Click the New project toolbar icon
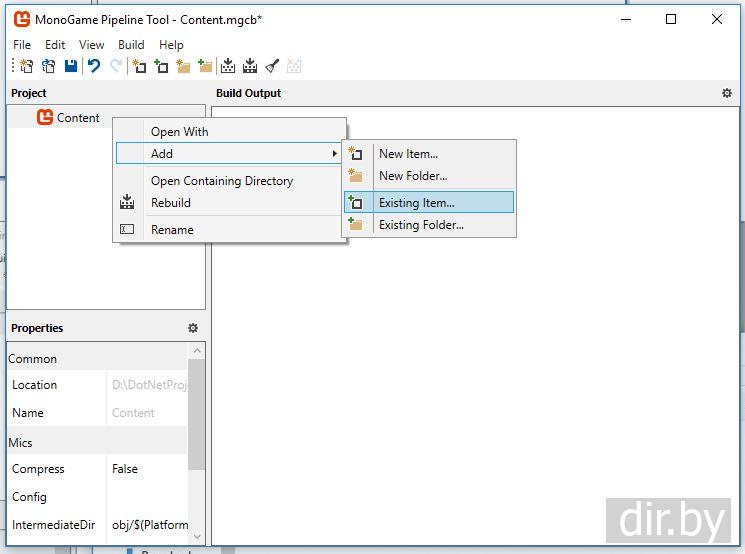 pos(27,66)
